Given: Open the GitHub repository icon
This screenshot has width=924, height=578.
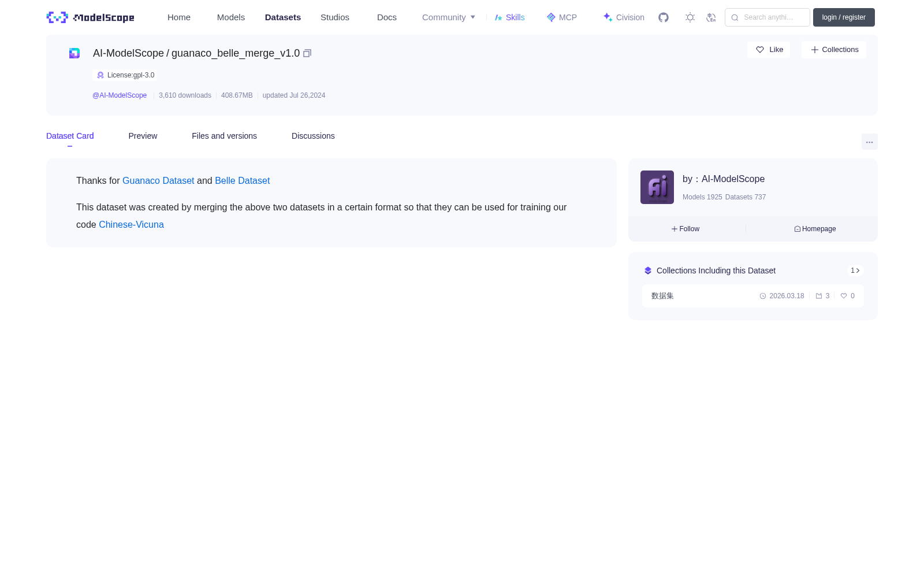Looking at the screenshot, I should (664, 17).
